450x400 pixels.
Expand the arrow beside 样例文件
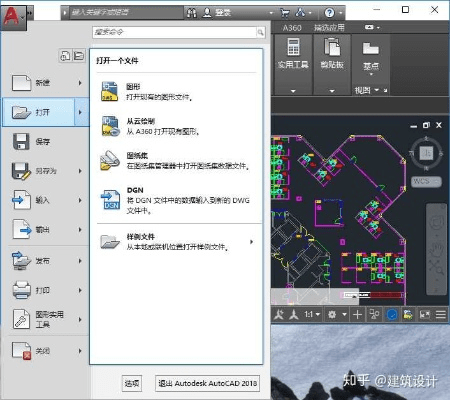coord(252,242)
